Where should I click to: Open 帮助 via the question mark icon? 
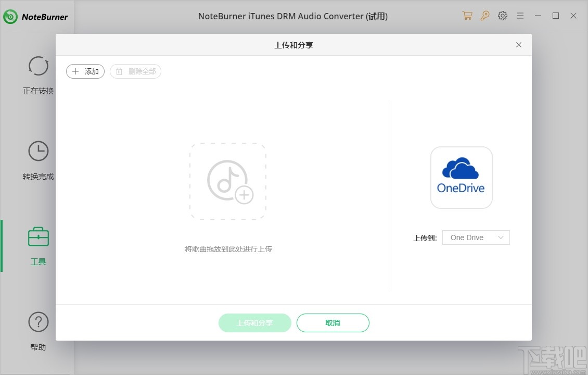[38, 322]
